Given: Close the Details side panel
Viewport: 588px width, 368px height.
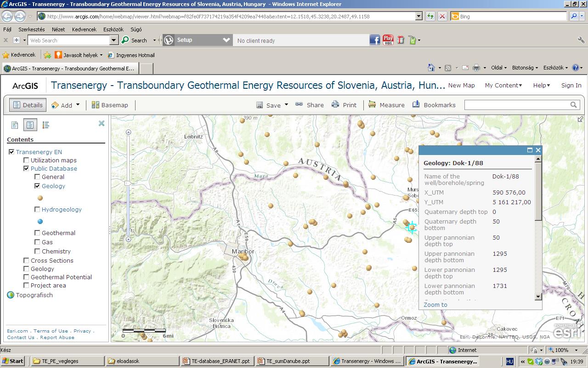Looking at the screenshot, I should coord(102,123).
